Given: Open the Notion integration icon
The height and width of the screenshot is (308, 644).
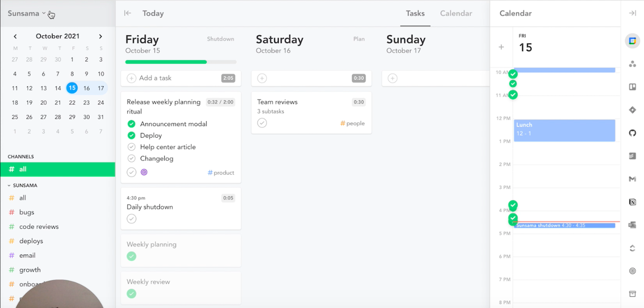Looking at the screenshot, I should 632,202.
